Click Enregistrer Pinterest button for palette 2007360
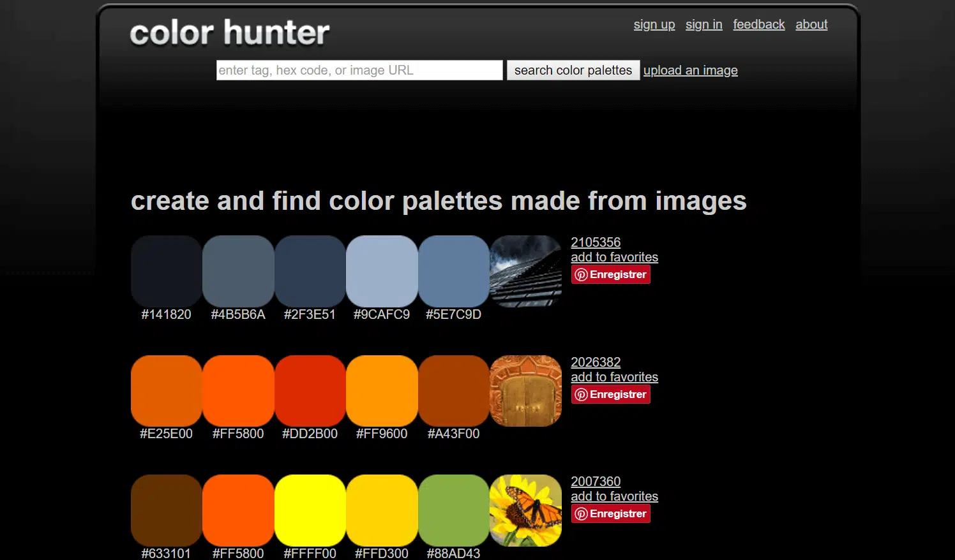Image resolution: width=955 pixels, height=560 pixels. coord(611,514)
